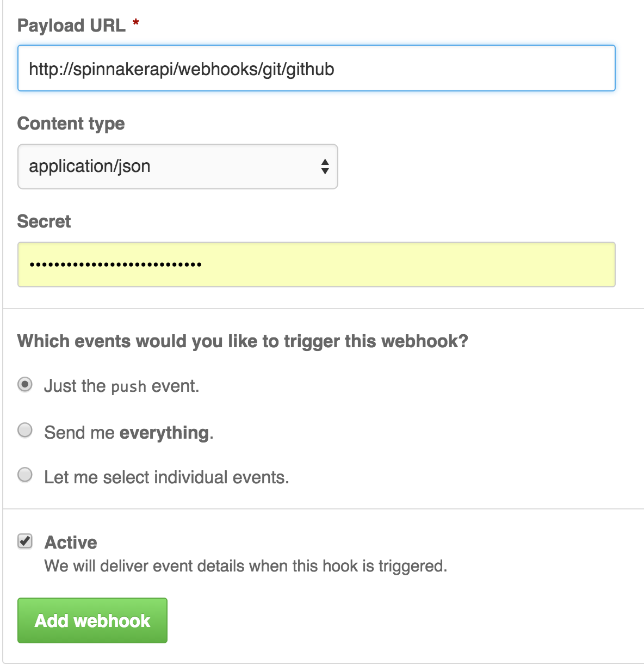This screenshot has width=644, height=664.
Task: Click the 'Secret' field label
Action: coord(44,221)
